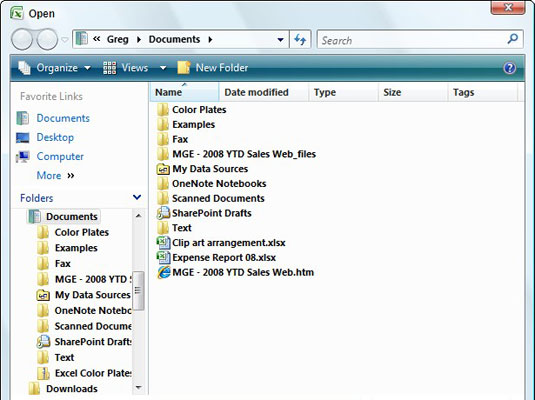
Task: Click the search magnifier icon
Action: [512, 39]
